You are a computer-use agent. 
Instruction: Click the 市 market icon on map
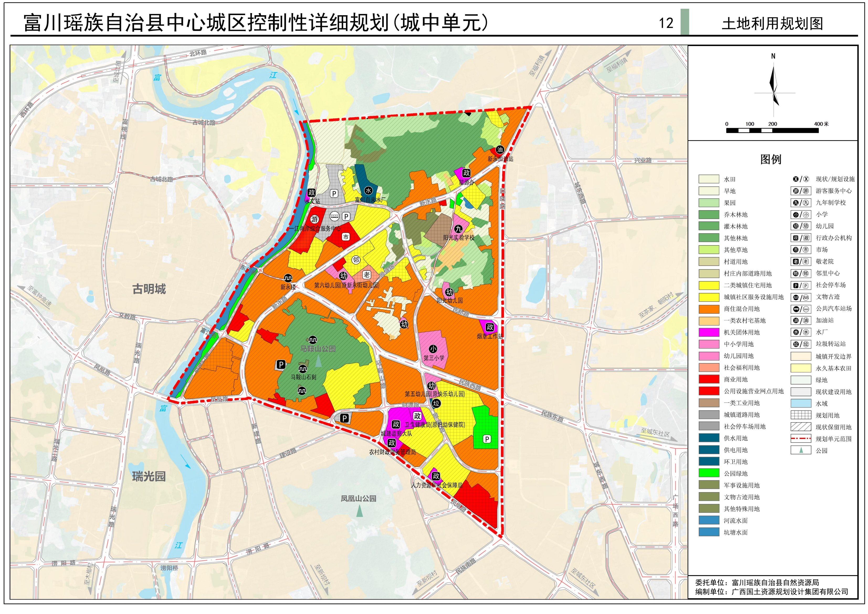(345, 237)
